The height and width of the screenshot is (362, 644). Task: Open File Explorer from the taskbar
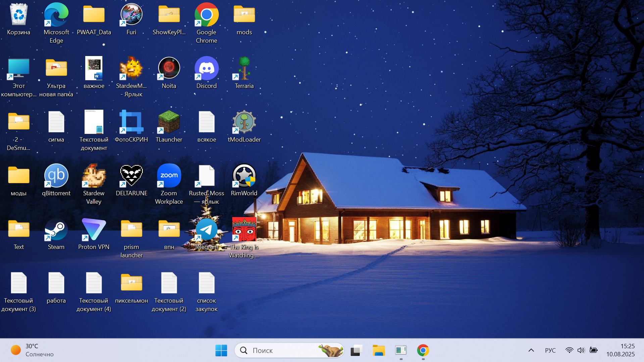(379, 350)
